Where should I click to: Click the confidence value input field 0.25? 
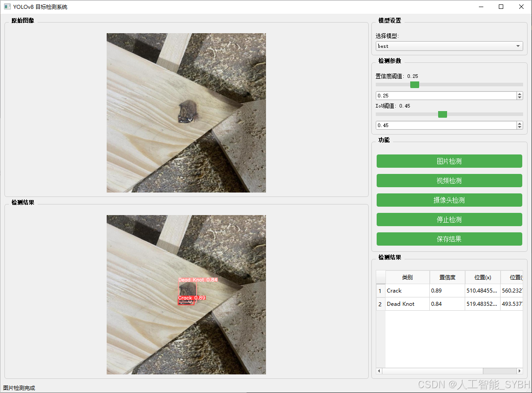pos(446,96)
